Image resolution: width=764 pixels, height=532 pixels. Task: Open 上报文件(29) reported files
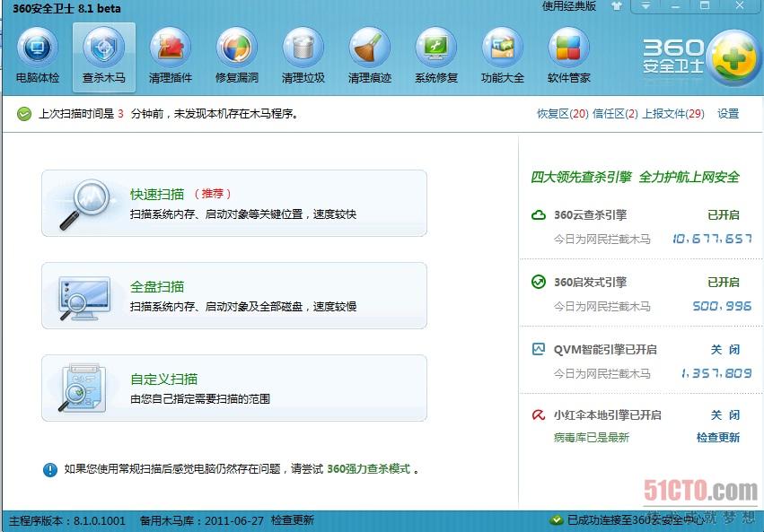(673, 114)
